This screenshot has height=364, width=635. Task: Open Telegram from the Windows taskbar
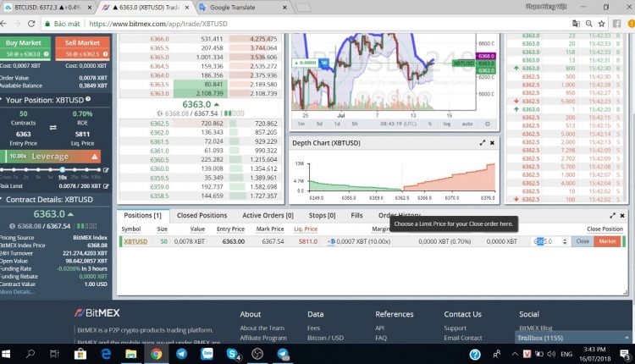[181, 355]
